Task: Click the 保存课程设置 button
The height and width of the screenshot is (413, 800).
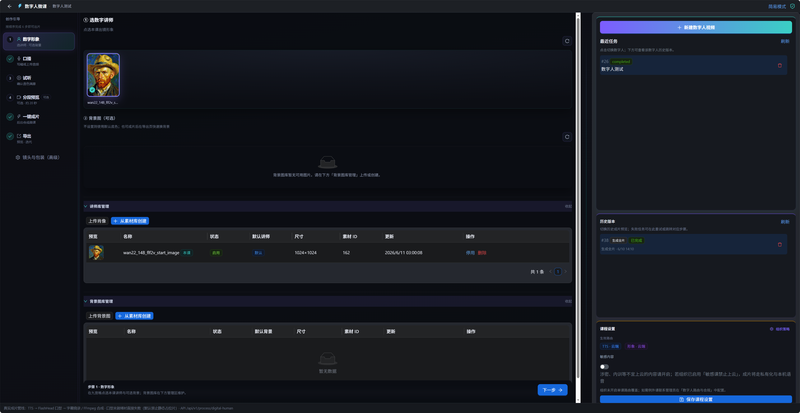Action: 696,399
